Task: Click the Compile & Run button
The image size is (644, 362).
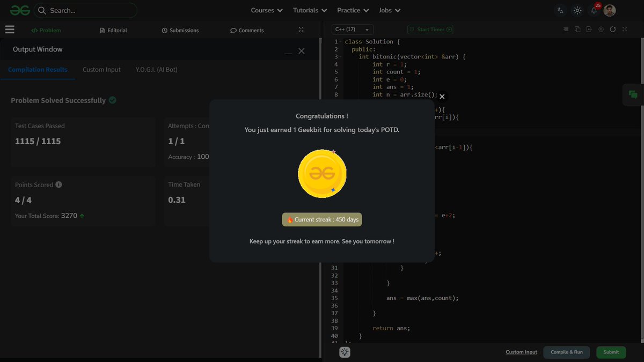Action: 567,352
